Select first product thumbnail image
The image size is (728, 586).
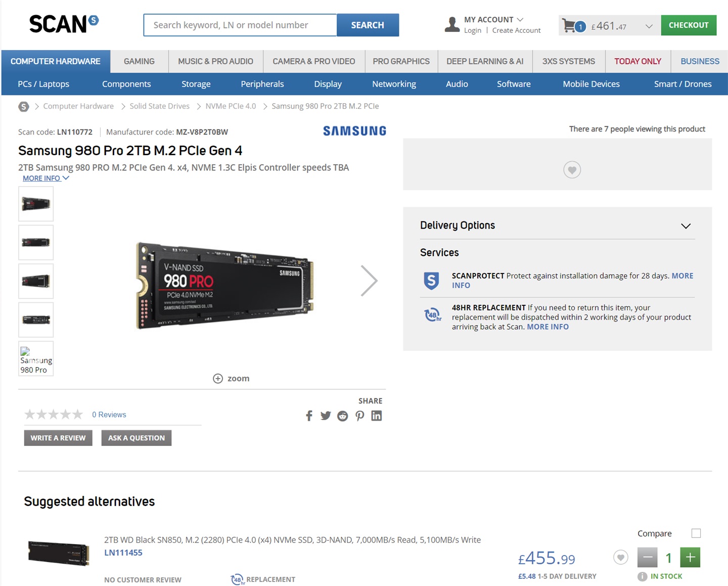pyautogui.click(x=36, y=204)
